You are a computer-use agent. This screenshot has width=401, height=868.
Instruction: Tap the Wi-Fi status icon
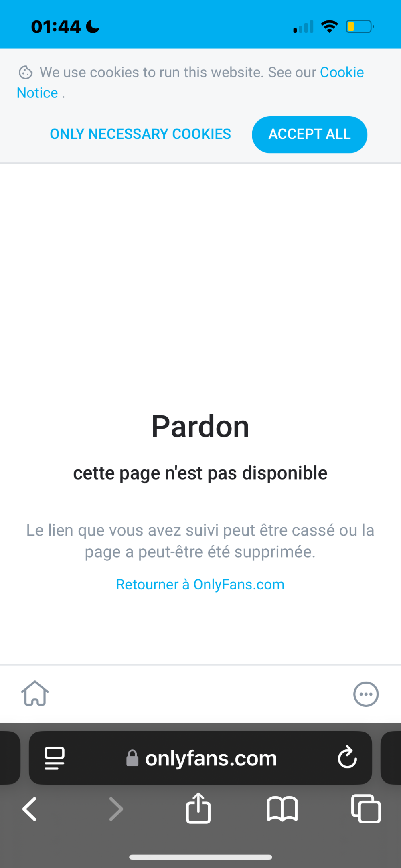330,27
